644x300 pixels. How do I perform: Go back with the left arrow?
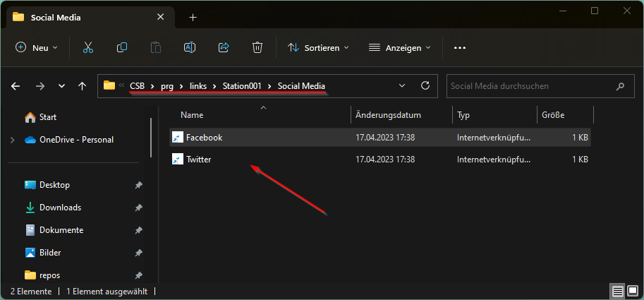(x=16, y=86)
